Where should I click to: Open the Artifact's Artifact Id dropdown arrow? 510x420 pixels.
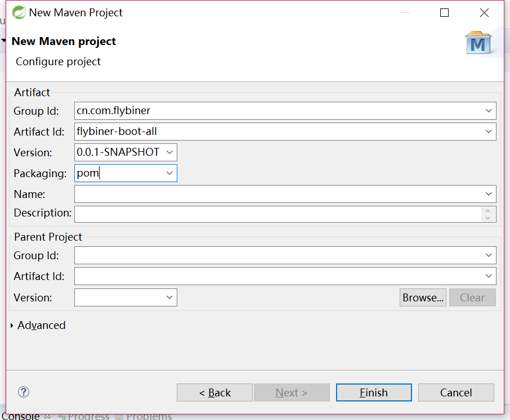coord(489,132)
